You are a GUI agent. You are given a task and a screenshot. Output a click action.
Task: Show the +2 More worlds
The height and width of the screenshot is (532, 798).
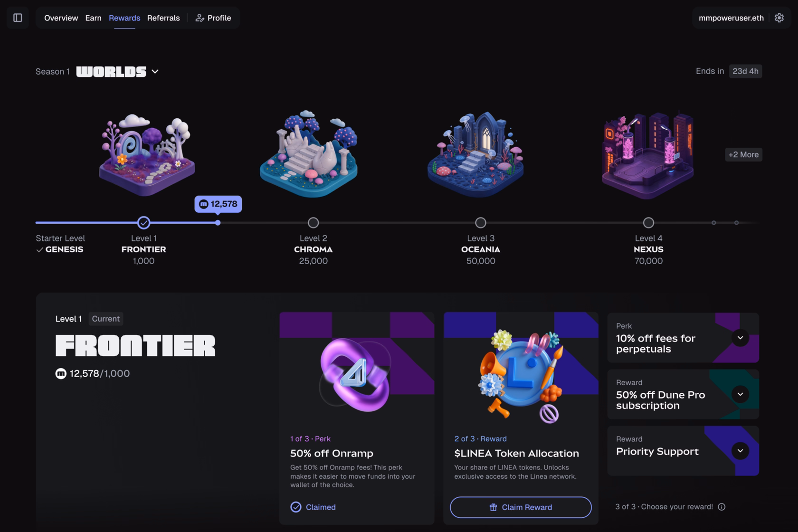coord(743,154)
